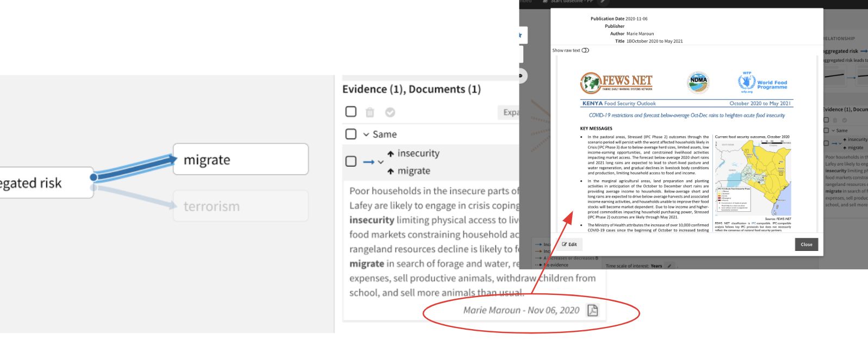Check the Same checkbox in dimmed right panel
868x340 pixels.
(826, 130)
